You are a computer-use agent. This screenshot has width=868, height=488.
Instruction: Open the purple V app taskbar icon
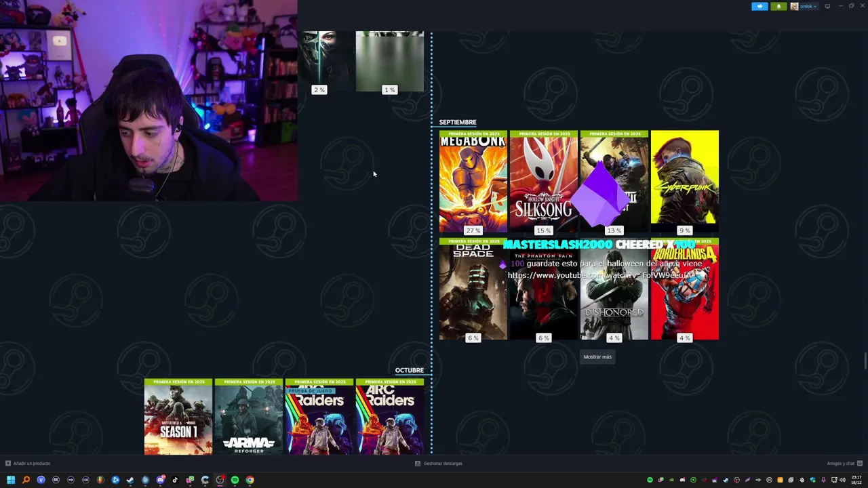pos(41,480)
